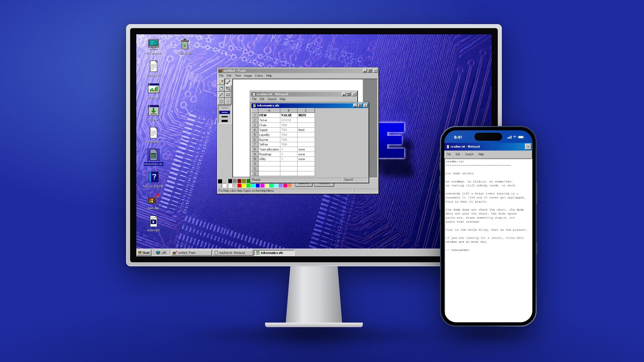
Task: Select row 8 header in tokenomics spreadsheet
Action: coord(255,149)
